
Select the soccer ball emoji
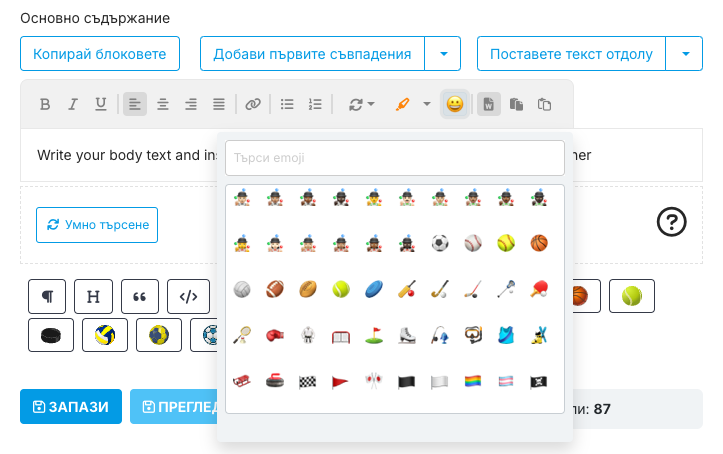[439, 243]
